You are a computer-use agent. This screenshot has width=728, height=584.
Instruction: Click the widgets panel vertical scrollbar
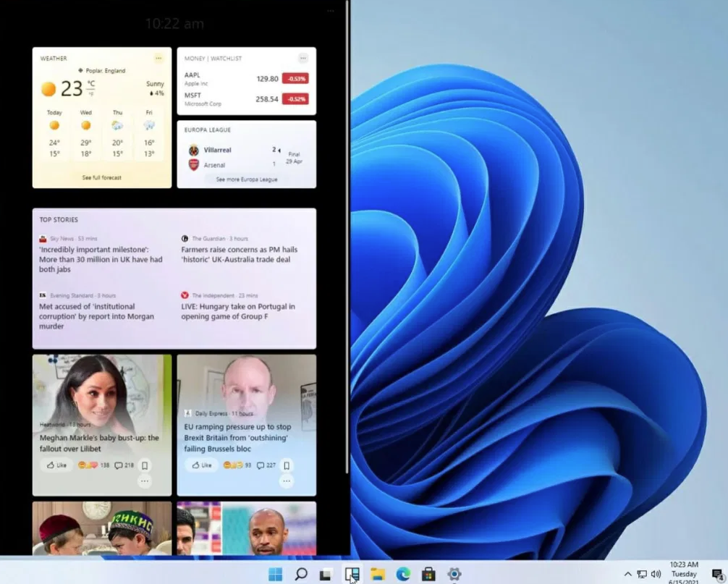pos(347,237)
